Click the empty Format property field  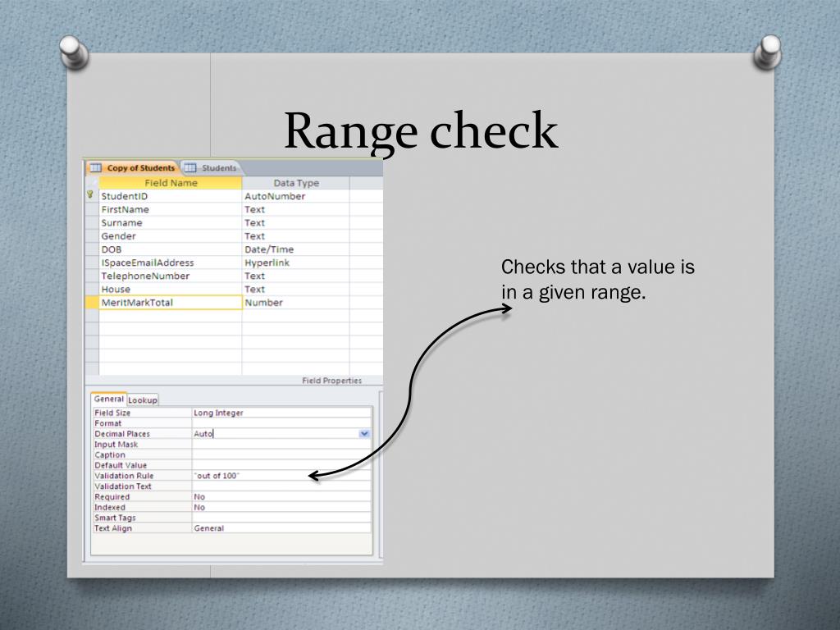[281, 423]
